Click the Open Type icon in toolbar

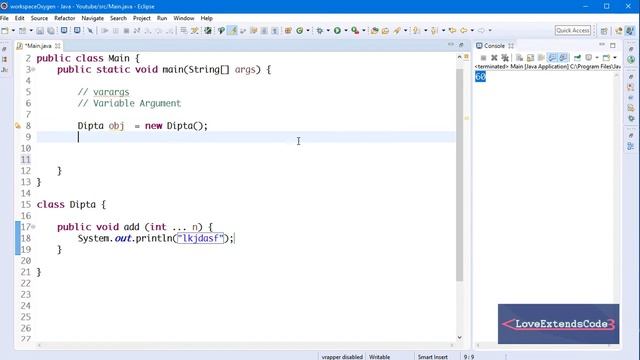coord(374,31)
